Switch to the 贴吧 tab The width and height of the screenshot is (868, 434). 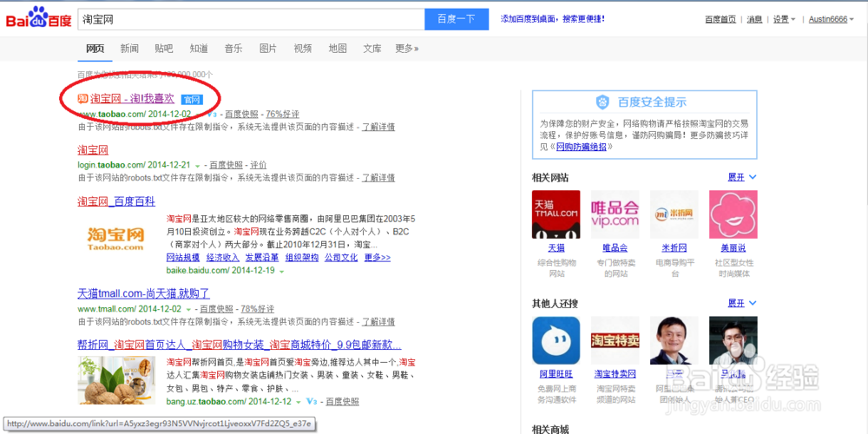(164, 49)
